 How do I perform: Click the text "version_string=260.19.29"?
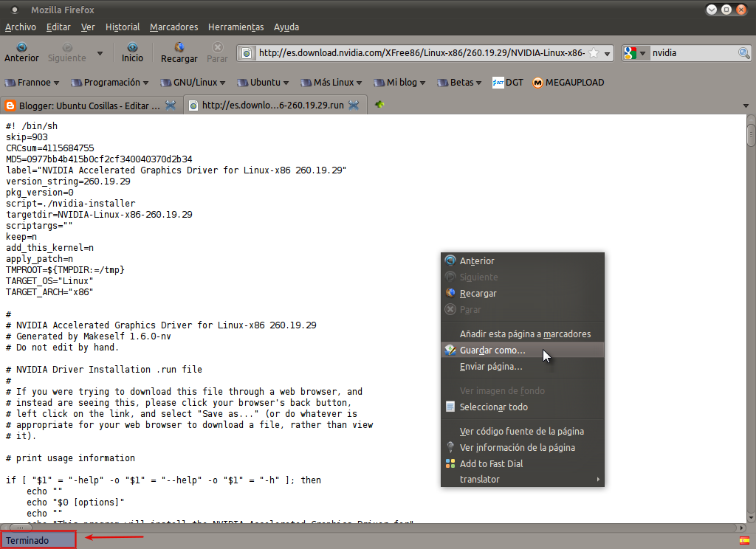[68, 182]
